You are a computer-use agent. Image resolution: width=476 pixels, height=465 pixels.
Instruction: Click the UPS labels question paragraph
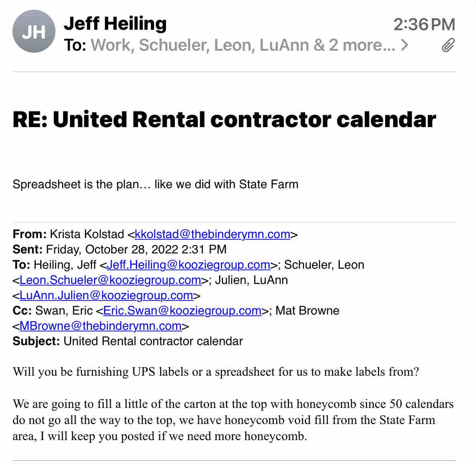pos(216,371)
